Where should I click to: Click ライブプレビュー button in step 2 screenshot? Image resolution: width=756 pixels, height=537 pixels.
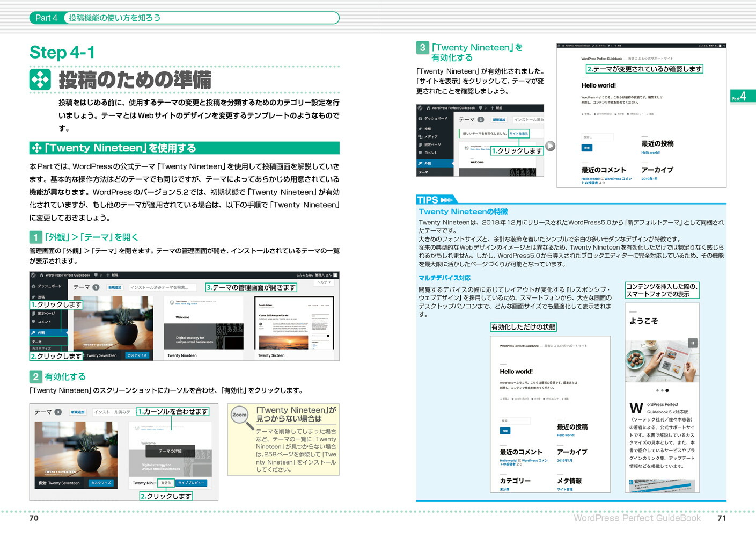point(190,483)
